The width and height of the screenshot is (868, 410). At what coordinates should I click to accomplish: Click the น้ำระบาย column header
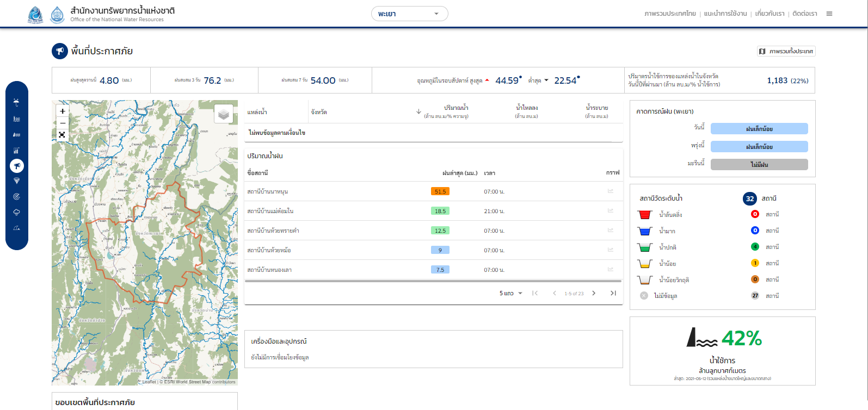(597, 111)
